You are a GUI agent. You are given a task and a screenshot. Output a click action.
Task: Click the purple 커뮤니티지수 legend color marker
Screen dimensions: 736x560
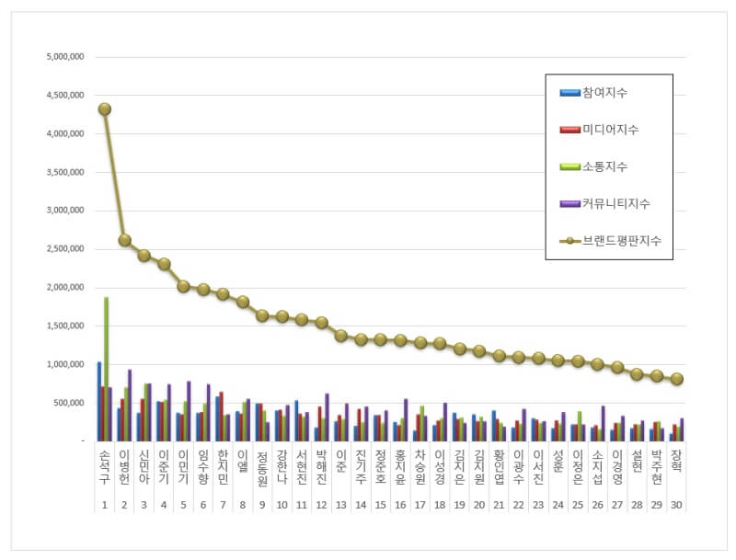[569, 203]
